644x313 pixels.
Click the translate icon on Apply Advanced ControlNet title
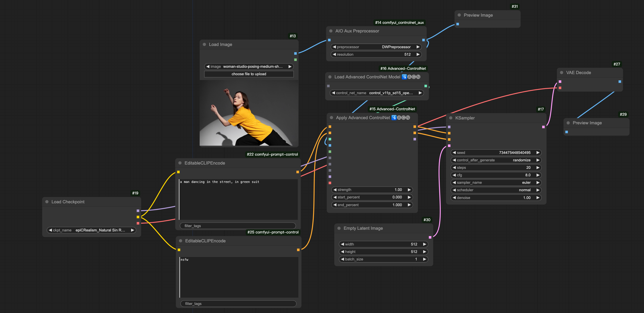point(394,117)
